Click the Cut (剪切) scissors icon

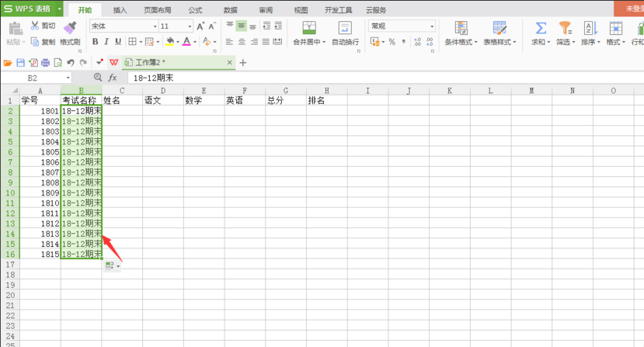(35, 26)
